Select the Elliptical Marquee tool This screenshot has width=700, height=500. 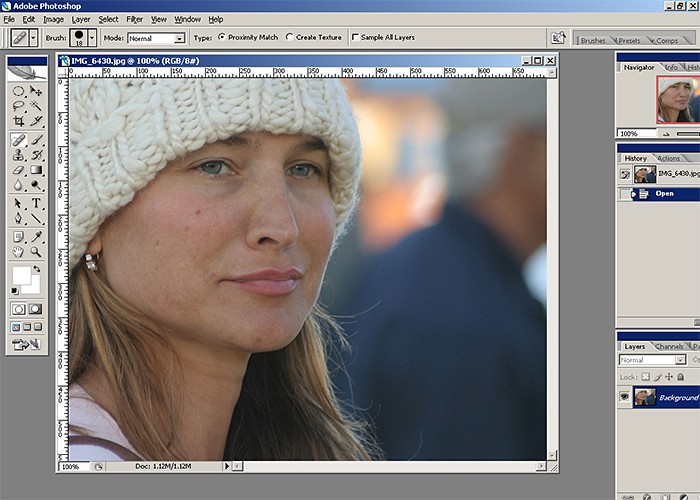(x=18, y=92)
